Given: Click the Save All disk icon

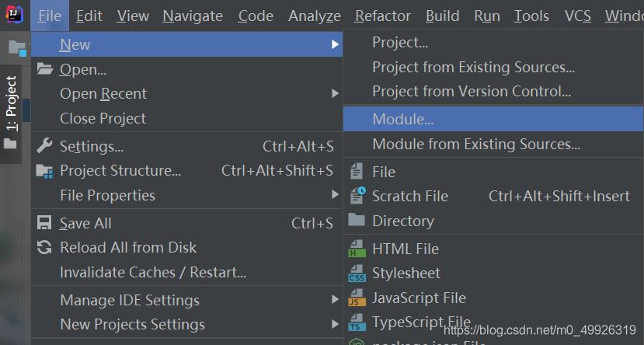Looking at the screenshot, I should 45,223.
